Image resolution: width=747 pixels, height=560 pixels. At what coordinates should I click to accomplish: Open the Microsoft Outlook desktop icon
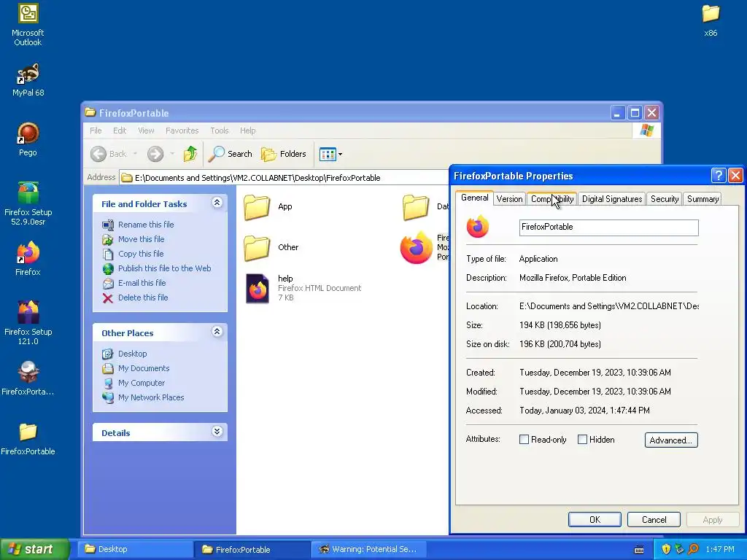tap(28, 25)
